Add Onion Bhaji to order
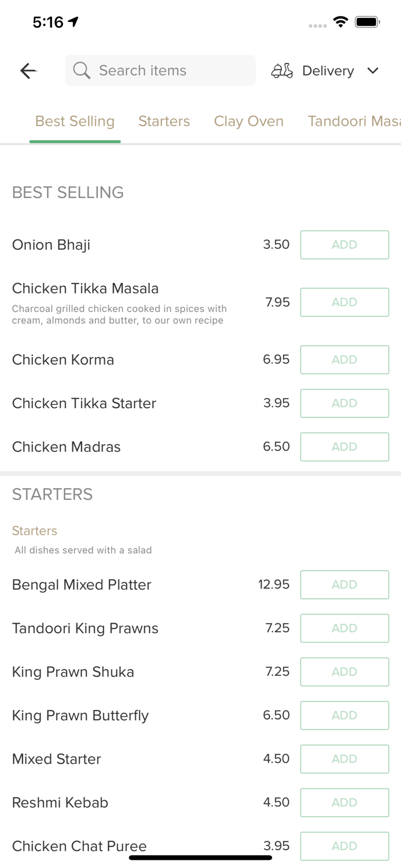This screenshot has width=401, height=868. point(344,245)
